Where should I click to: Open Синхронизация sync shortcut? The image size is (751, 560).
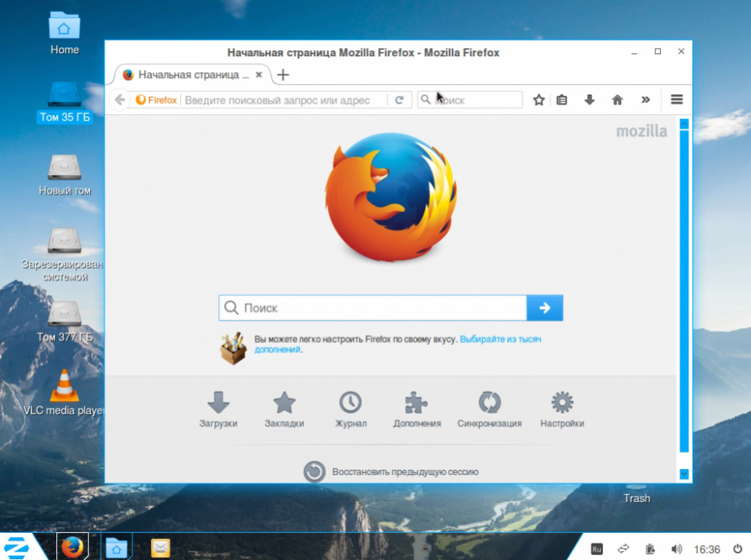pos(490,409)
